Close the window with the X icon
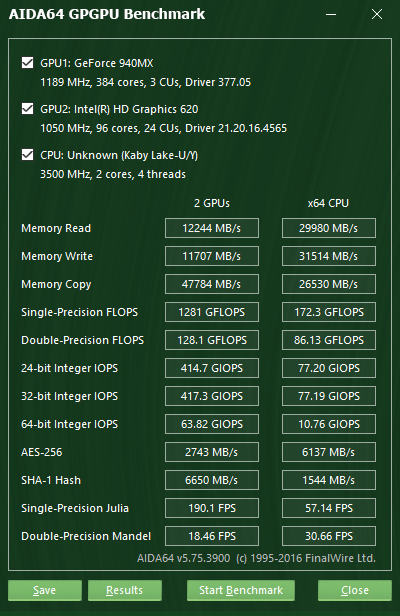400x616 pixels. tap(377, 15)
